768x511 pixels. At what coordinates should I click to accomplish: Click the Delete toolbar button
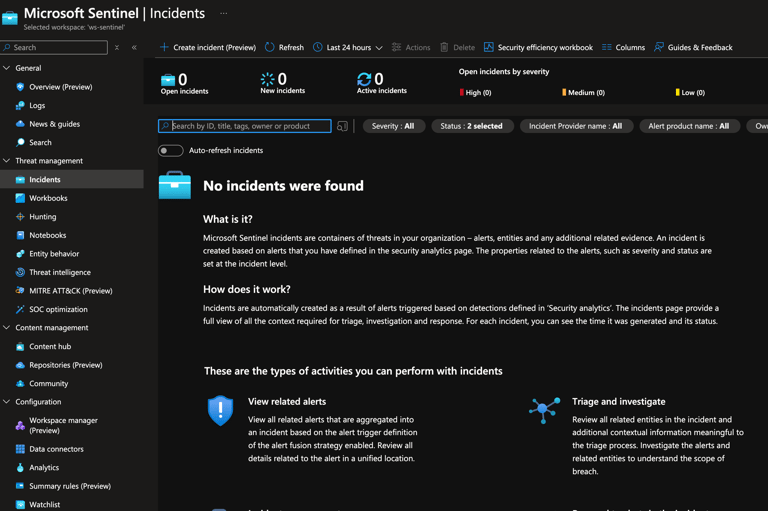(457, 48)
